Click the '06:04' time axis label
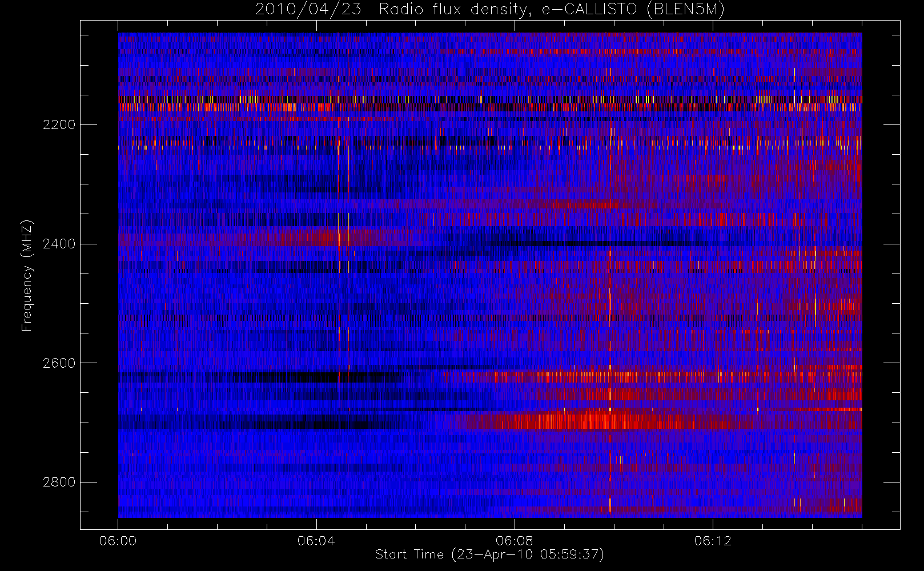The width and height of the screenshot is (924, 571). click(316, 541)
